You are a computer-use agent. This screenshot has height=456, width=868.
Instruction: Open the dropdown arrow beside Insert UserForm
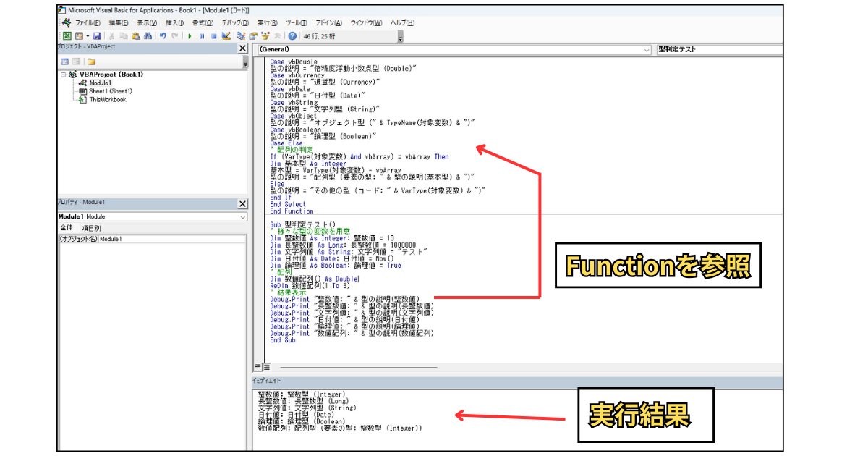88,35
